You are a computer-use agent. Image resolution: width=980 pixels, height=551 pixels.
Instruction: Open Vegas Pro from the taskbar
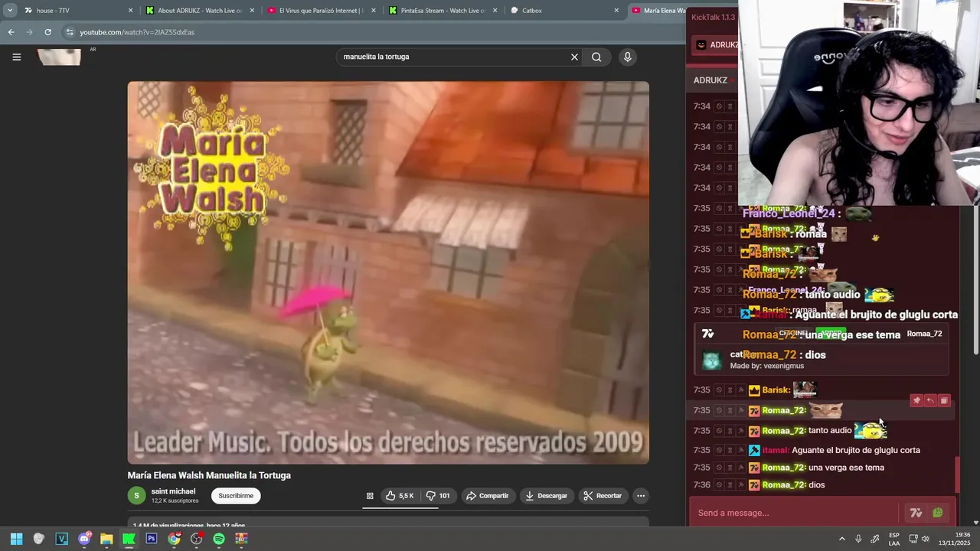[61, 539]
